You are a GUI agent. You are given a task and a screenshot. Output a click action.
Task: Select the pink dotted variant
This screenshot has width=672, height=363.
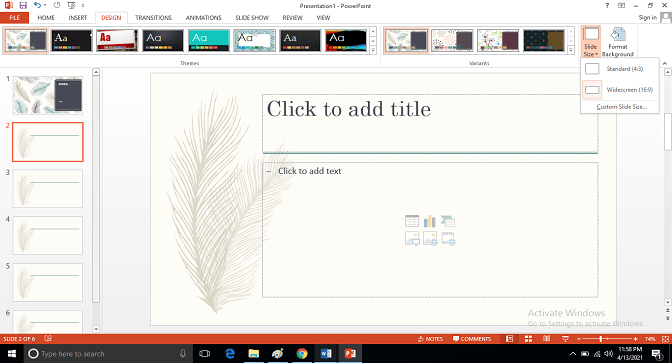click(452, 41)
